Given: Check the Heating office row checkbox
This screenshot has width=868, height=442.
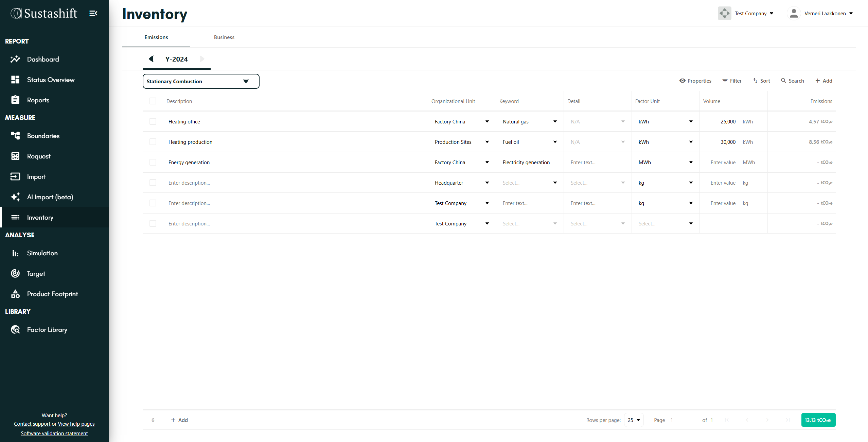Looking at the screenshot, I should [x=153, y=121].
